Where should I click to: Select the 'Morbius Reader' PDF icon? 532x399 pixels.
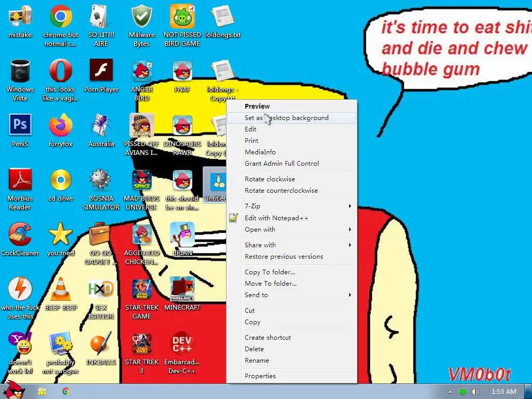[20, 189]
